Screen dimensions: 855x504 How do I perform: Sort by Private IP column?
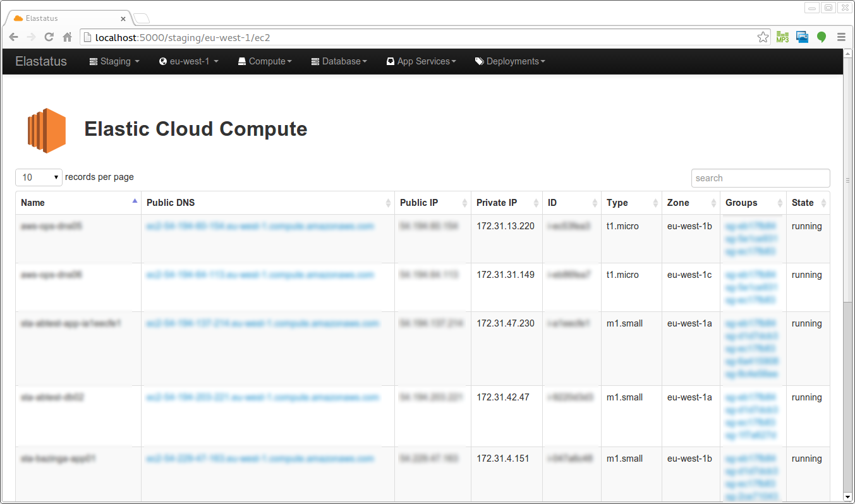507,203
